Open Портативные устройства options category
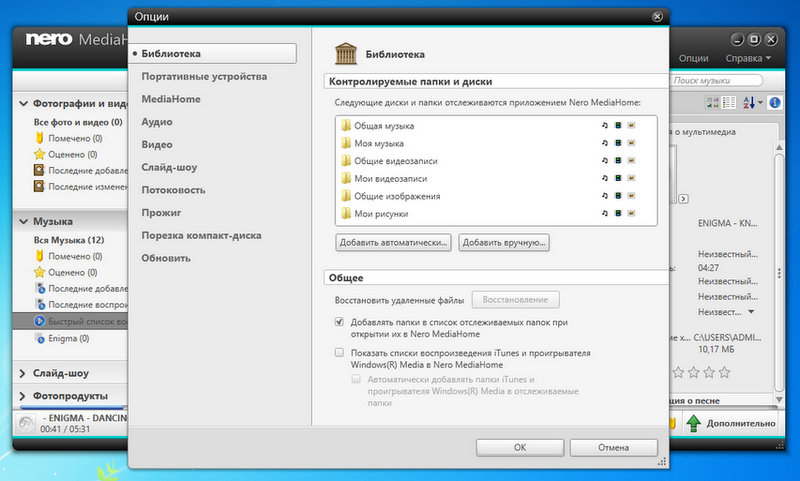The height and width of the screenshot is (481, 800). coord(204,77)
